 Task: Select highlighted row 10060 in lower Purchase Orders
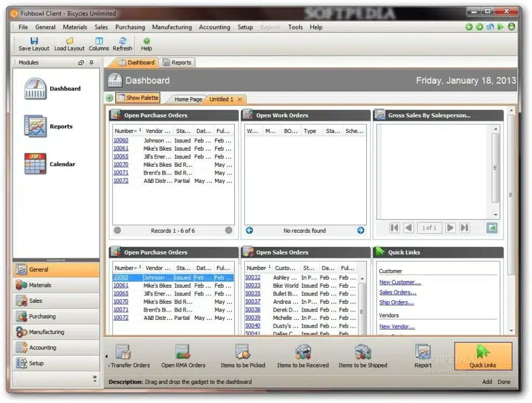[x=173, y=277]
